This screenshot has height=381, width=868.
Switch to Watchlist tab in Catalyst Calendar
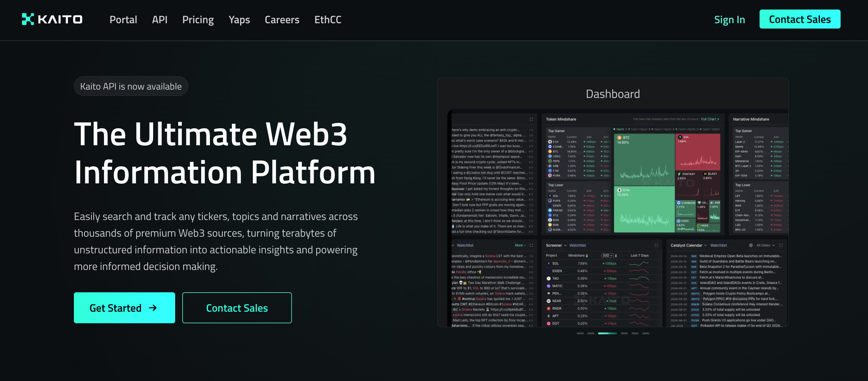pos(718,245)
